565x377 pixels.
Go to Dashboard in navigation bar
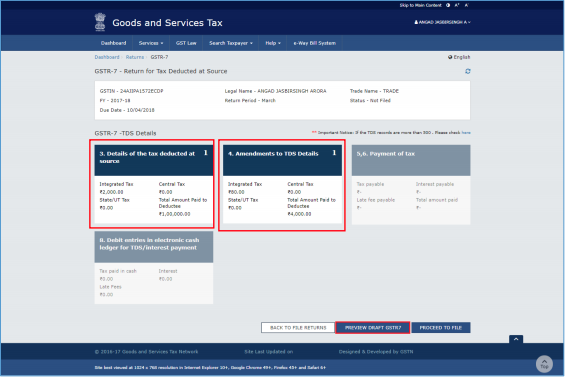[114, 43]
